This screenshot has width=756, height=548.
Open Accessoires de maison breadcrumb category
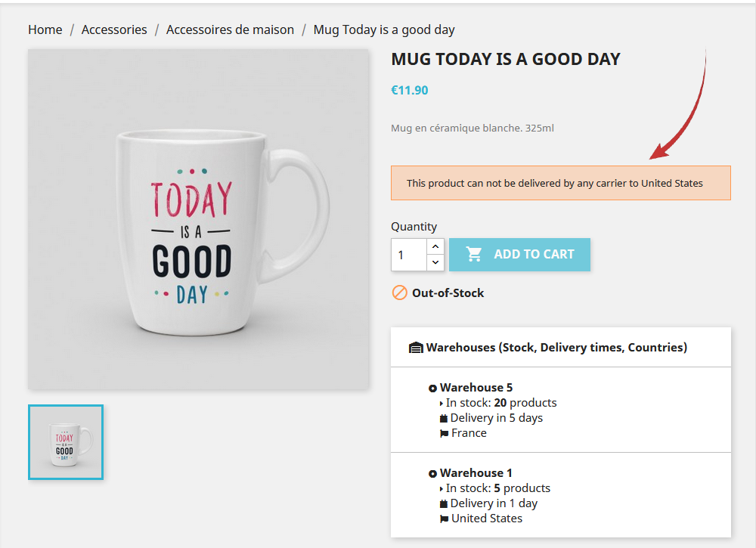click(230, 30)
